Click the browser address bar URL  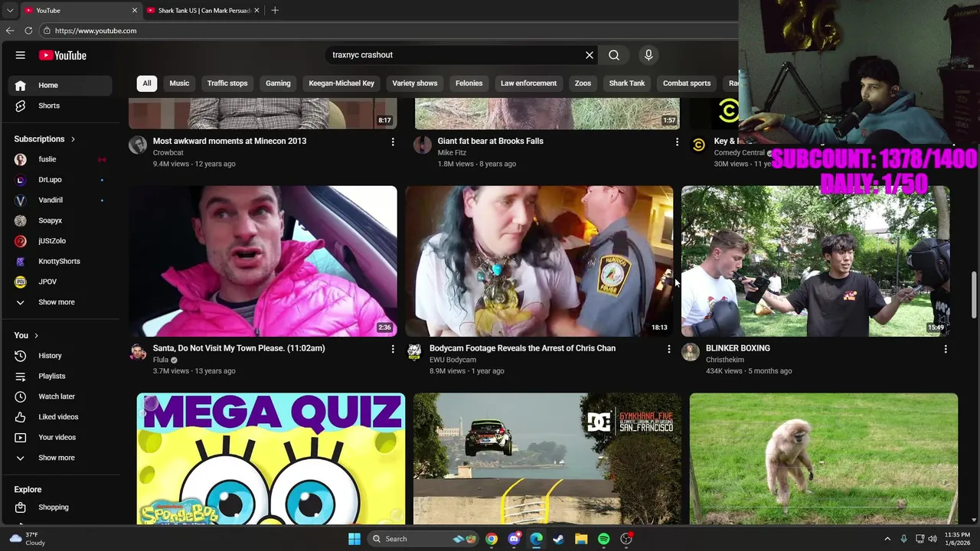click(x=96, y=31)
